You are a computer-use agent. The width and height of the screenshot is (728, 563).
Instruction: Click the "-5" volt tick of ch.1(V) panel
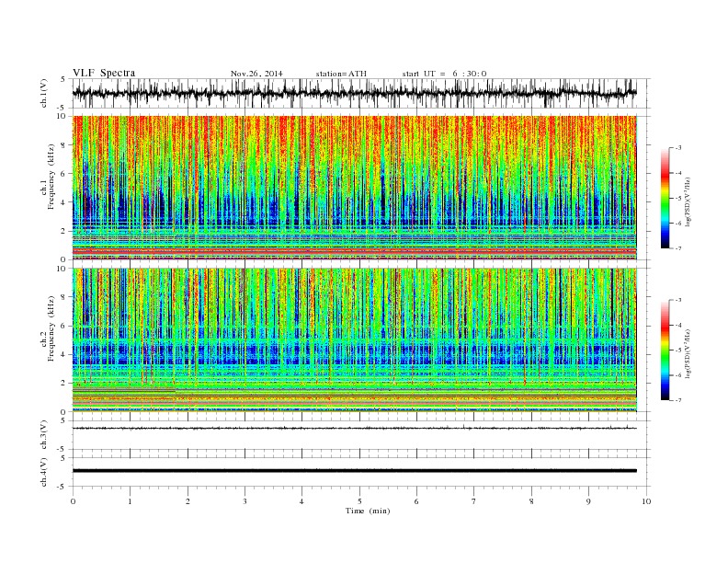click(x=62, y=109)
